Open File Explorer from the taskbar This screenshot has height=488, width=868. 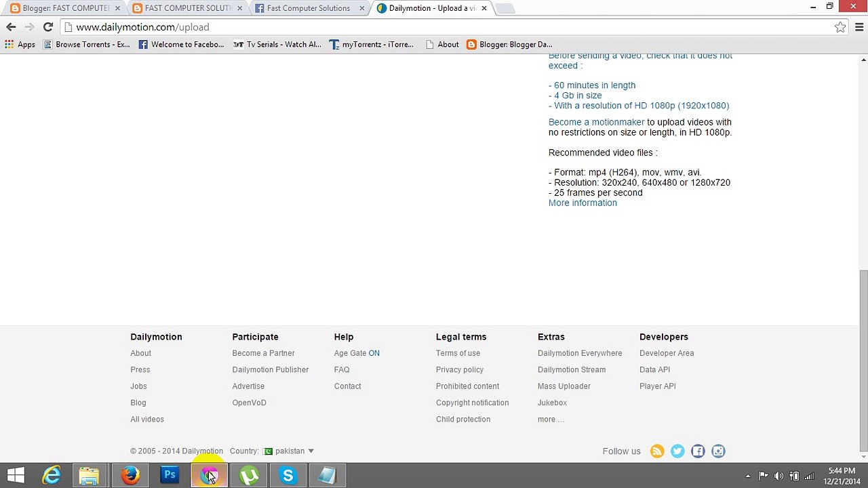[89, 476]
